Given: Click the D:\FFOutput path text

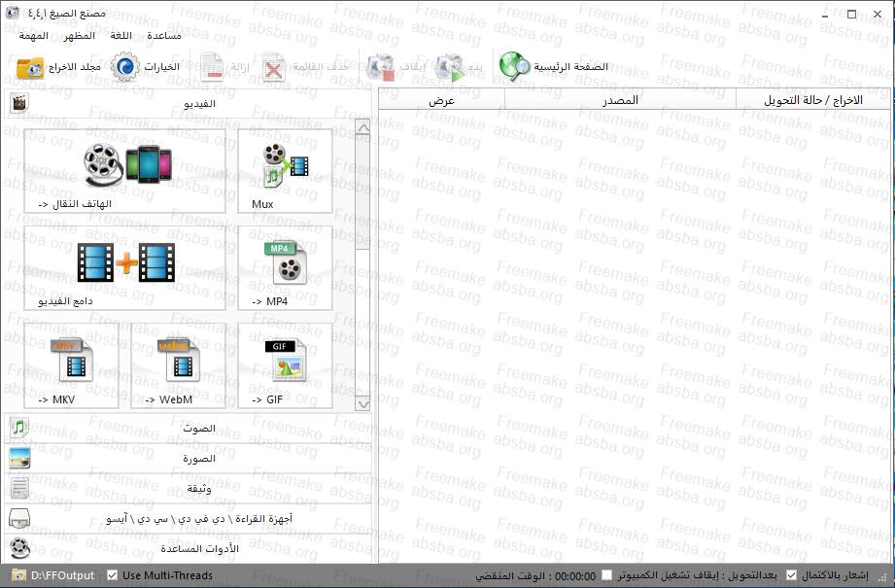Looking at the screenshot, I should [63, 575].
